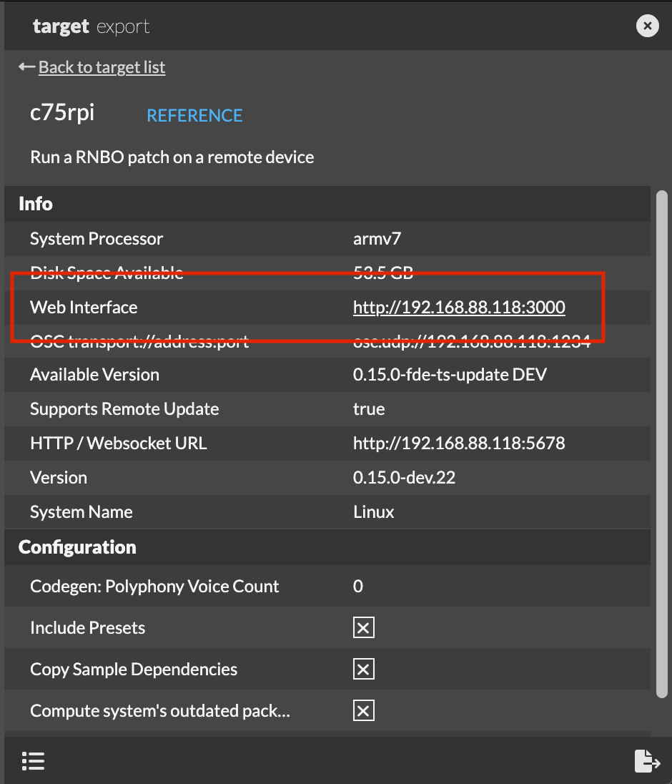The image size is (672, 784).
Task: Close the target export panel
Action: click(647, 26)
